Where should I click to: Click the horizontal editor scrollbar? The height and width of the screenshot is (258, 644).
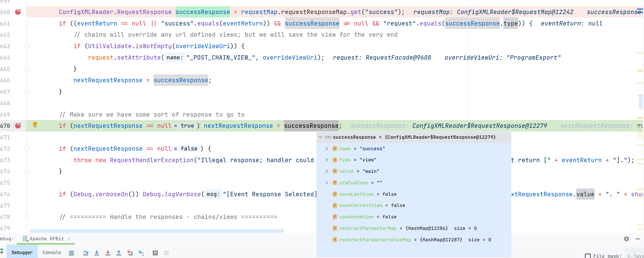(157, 231)
